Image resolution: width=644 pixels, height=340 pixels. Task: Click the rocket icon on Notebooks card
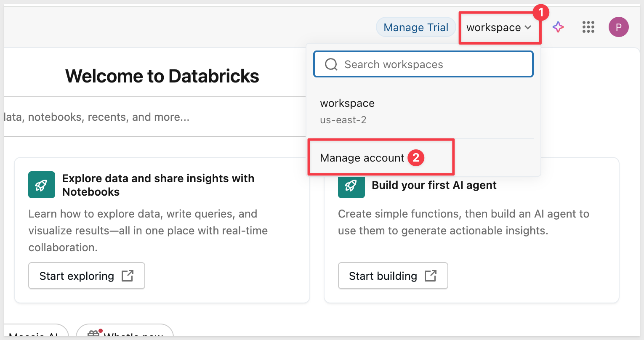click(42, 185)
